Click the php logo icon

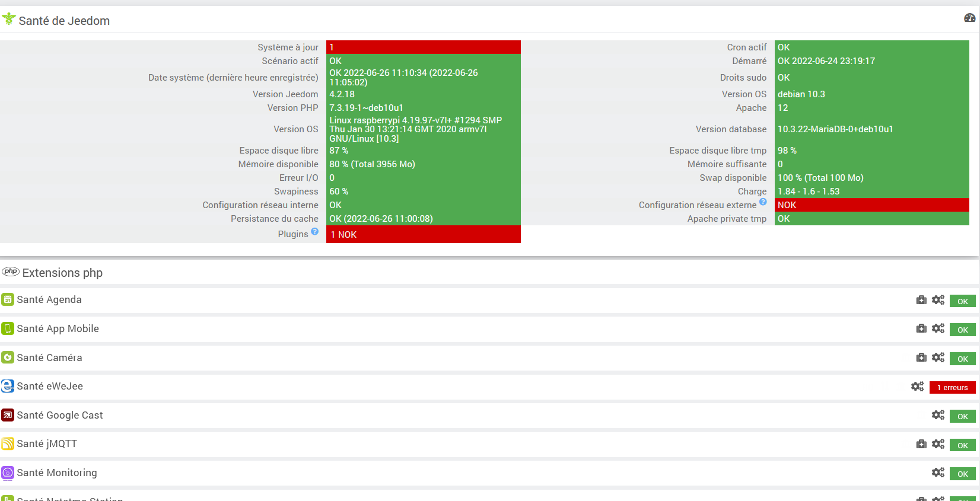pos(11,272)
